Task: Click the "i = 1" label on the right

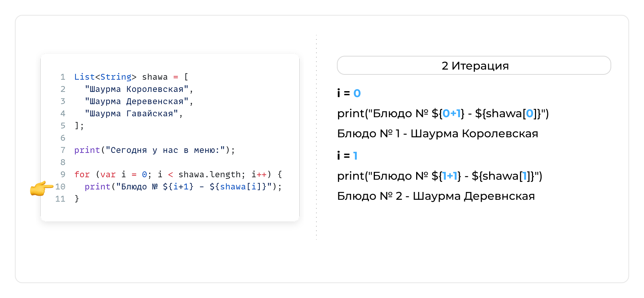Action: (x=347, y=156)
